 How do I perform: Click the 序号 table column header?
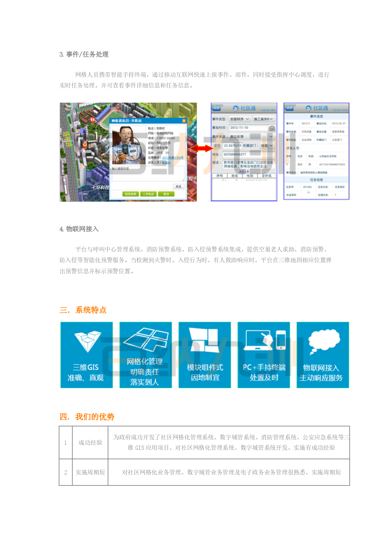coord(220,176)
